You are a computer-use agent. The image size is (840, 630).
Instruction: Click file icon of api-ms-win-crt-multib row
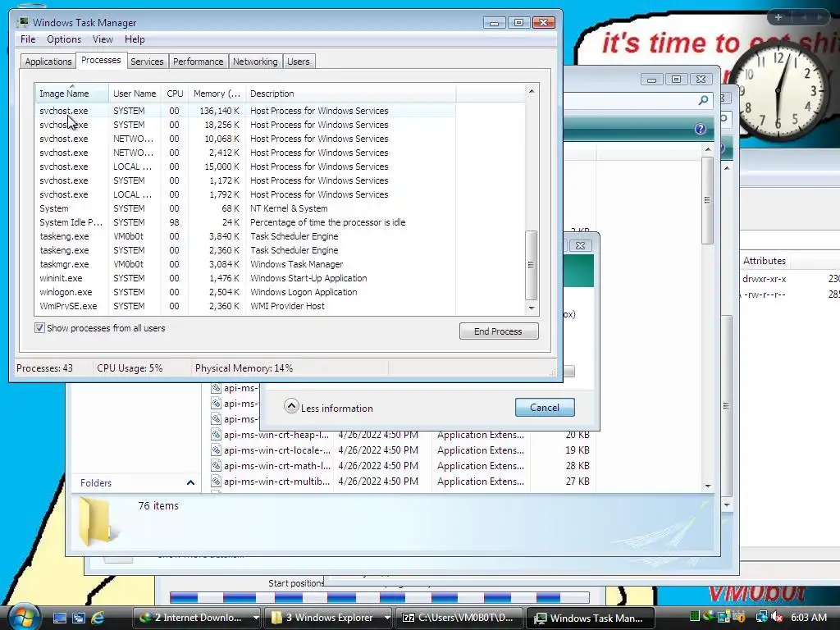(216, 481)
